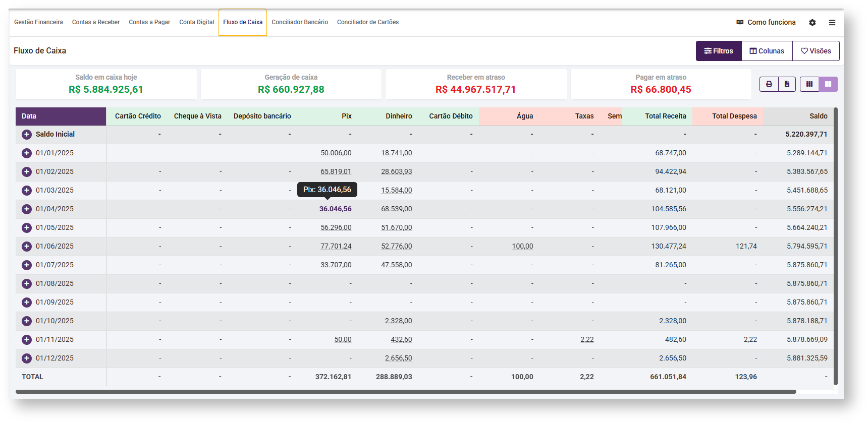868x423 pixels.
Task: Export the table as a file
Action: click(x=787, y=84)
